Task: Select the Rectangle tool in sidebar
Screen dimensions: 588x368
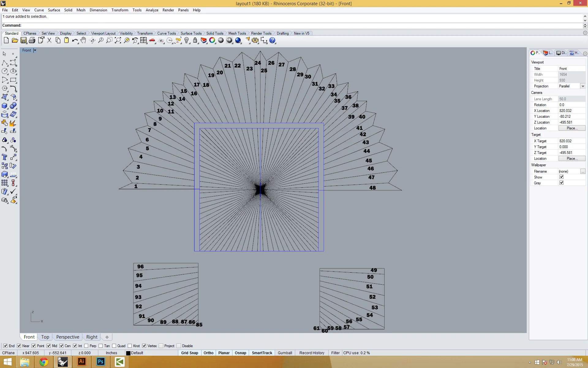Action: (x=13, y=80)
